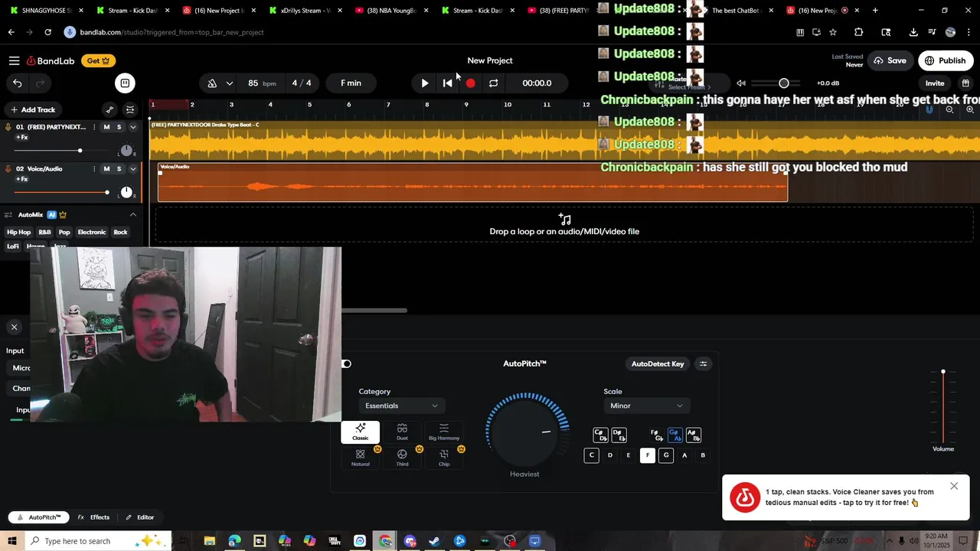Click the redo arrow in the studio toolbar
The image size is (980, 551).
pyautogui.click(x=40, y=83)
